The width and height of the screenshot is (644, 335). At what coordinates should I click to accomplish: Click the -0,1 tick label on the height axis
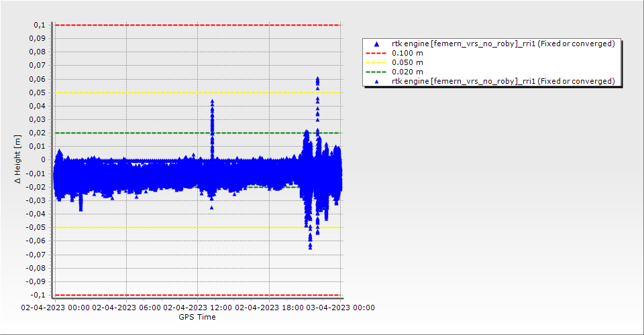coord(37,295)
